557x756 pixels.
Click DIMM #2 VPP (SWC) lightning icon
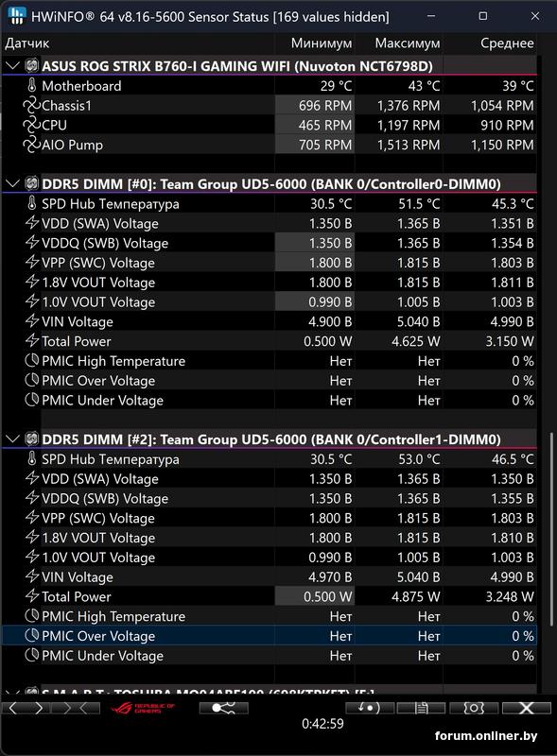tap(32, 517)
